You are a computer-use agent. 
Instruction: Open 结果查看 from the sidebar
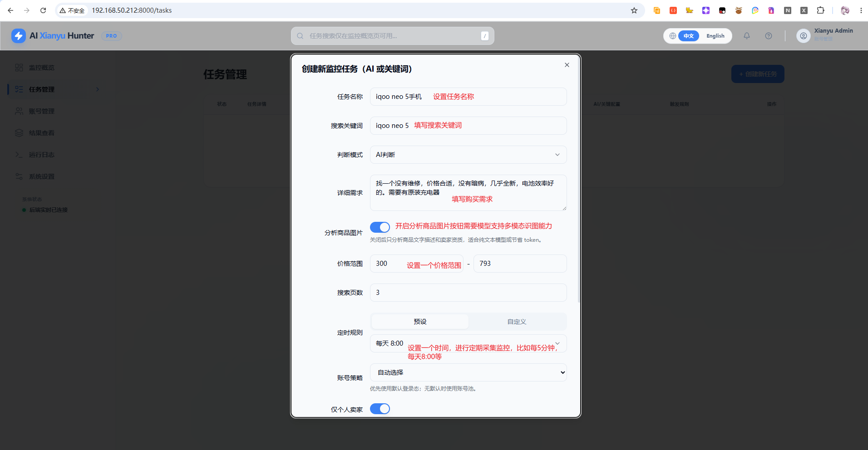42,133
